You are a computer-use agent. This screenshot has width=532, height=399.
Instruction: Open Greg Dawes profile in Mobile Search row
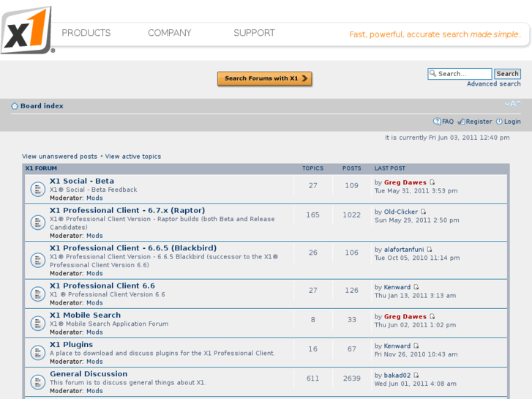coord(405,317)
